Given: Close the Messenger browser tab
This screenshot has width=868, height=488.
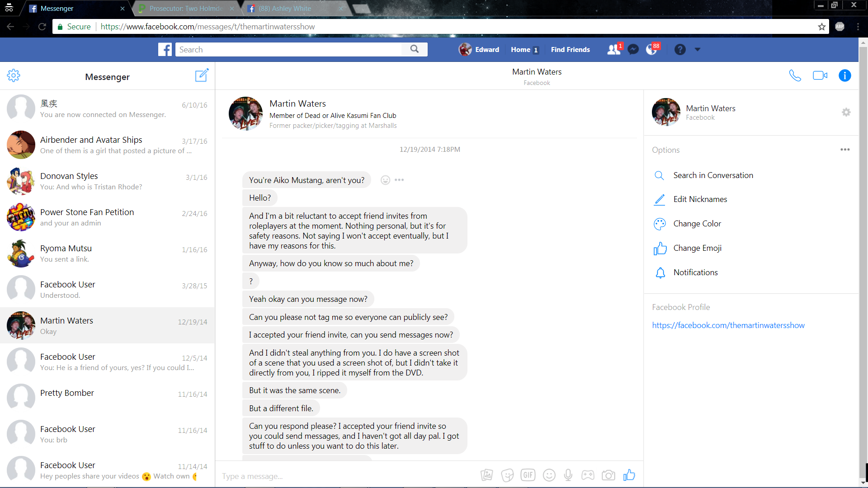Looking at the screenshot, I should coord(123,9).
